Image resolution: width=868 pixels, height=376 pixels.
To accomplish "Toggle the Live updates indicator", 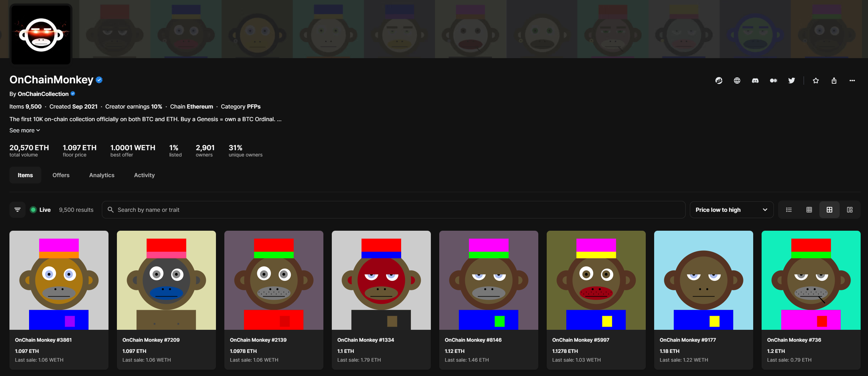I will click(x=40, y=210).
